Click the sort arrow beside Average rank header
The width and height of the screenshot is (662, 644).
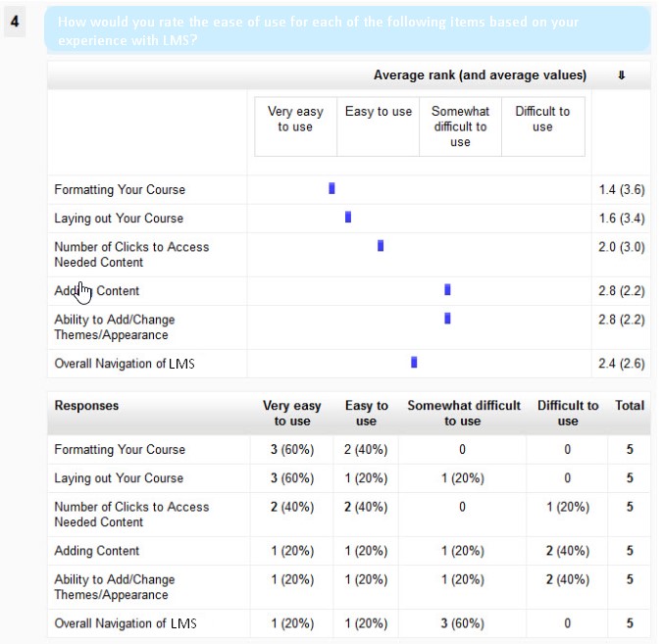(x=621, y=75)
